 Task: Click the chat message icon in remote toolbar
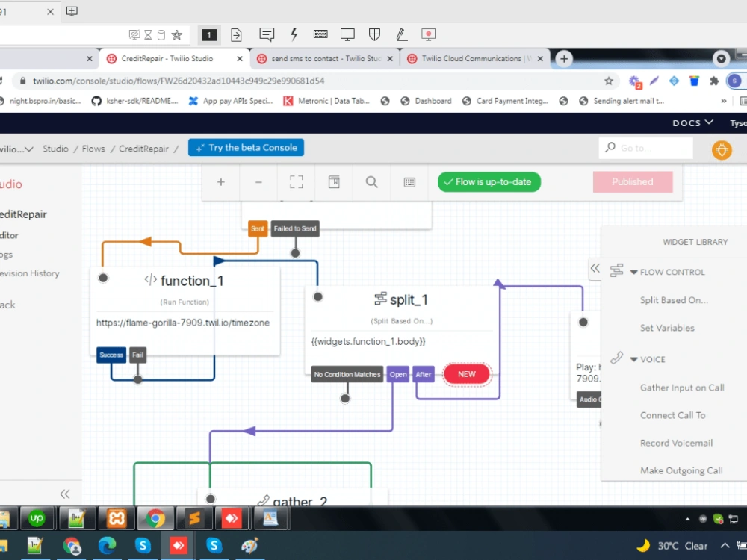click(267, 34)
